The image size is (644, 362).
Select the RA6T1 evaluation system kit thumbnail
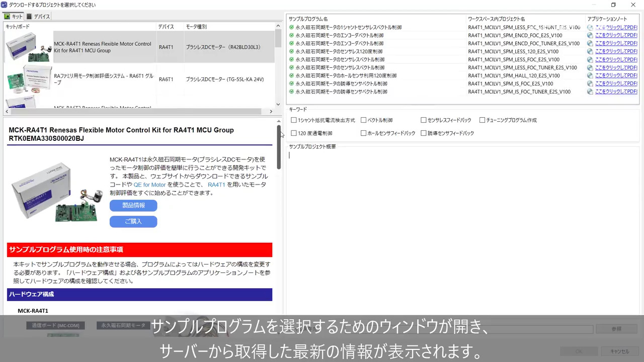click(x=28, y=79)
